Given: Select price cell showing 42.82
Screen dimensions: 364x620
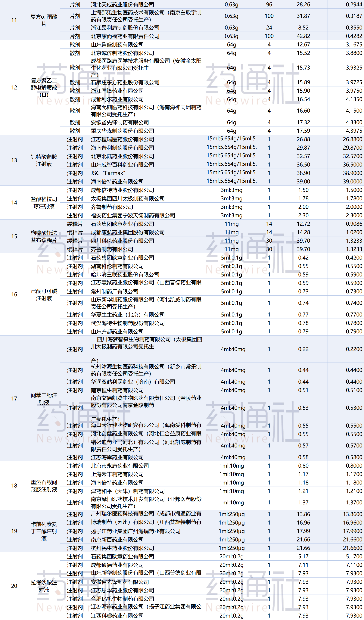Looking at the screenshot, I should (303, 36).
